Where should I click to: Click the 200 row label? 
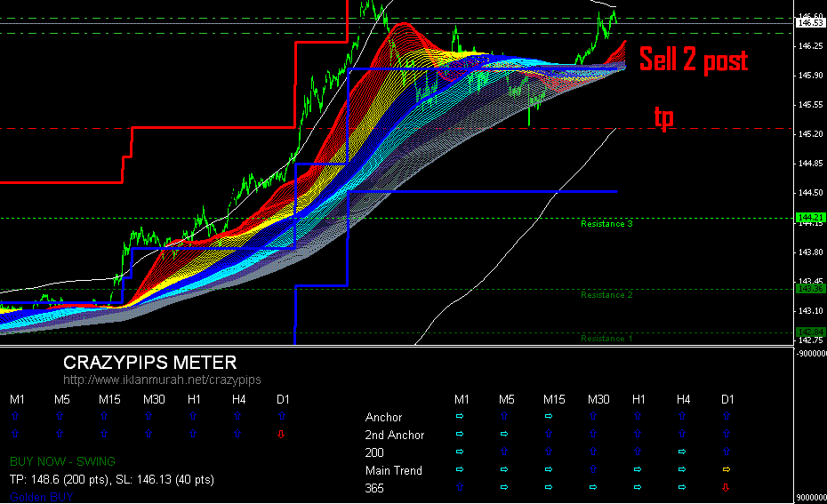tap(374, 452)
